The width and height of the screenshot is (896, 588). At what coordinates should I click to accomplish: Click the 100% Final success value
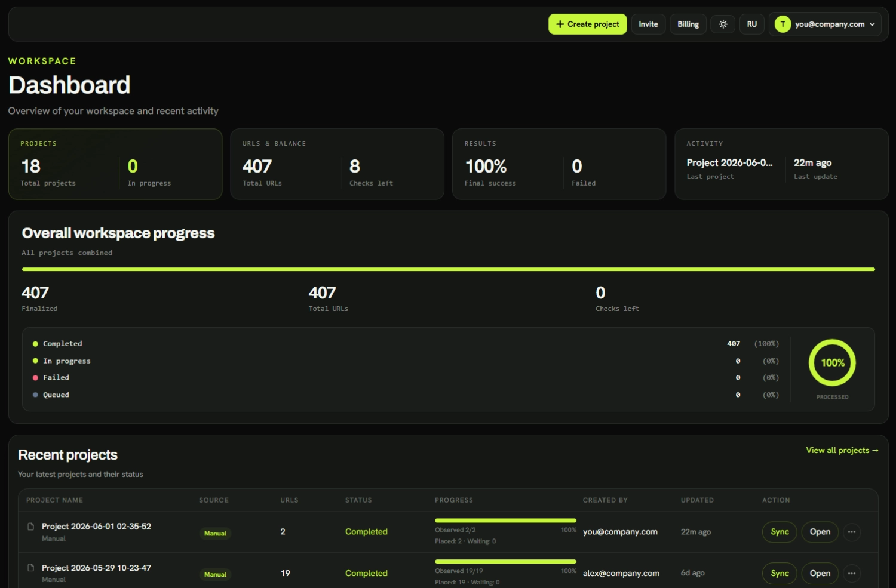[x=486, y=166]
